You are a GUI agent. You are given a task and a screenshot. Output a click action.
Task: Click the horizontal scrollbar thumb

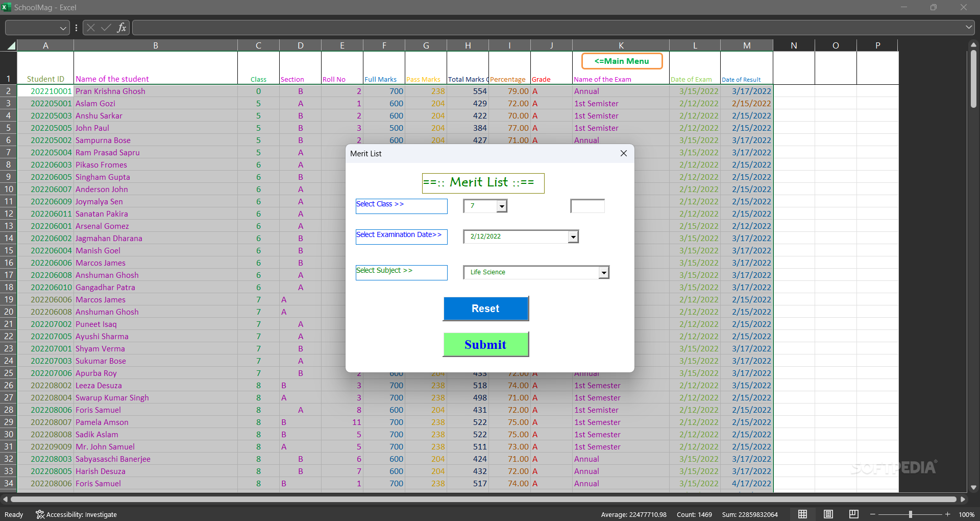point(483,499)
